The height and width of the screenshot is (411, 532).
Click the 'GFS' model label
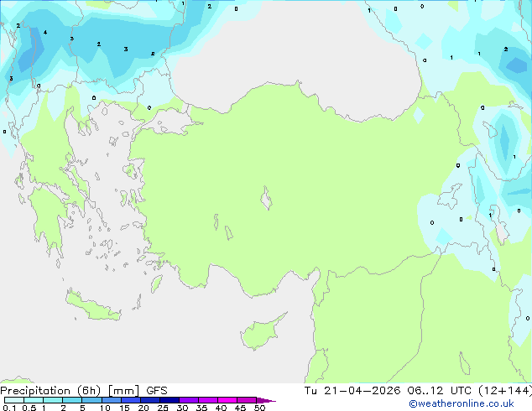[x=156, y=391]
